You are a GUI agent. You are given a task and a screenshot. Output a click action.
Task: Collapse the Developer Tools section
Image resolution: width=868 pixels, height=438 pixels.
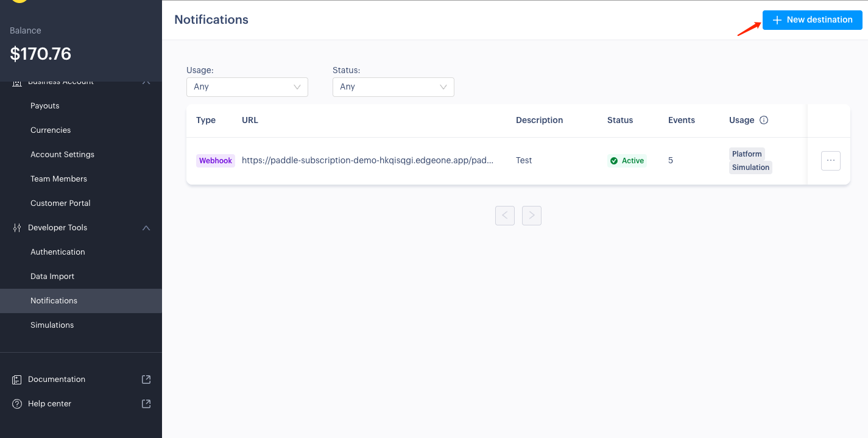click(146, 228)
